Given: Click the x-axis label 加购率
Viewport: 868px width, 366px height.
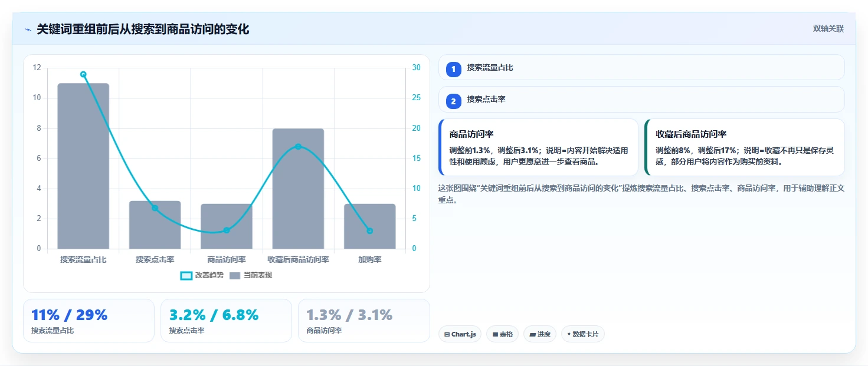Looking at the screenshot, I should click(370, 259).
